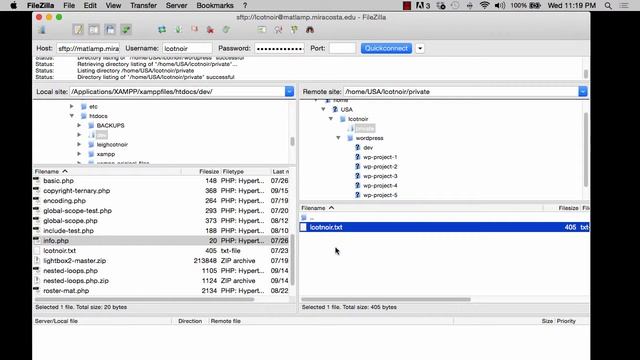Expand the BACKUPS folder
The height and width of the screenshot is (360, 640).
[x=79, y=125]
